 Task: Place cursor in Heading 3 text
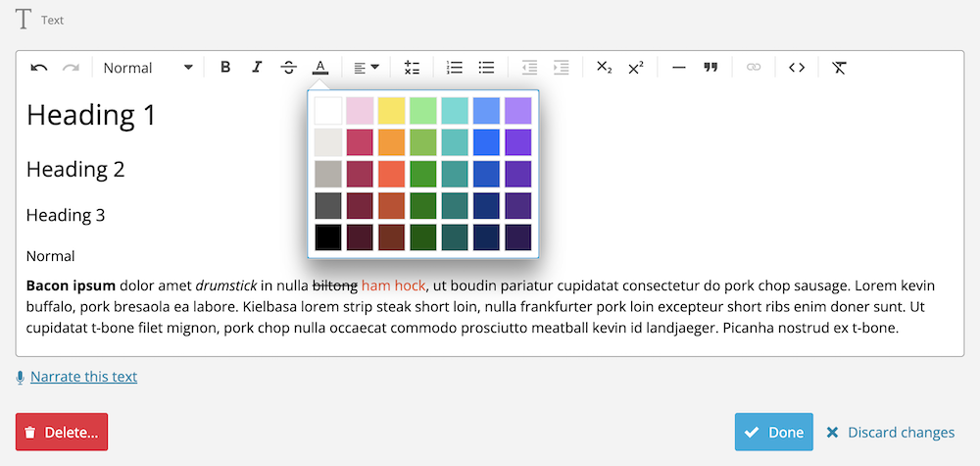pyautogui.click(x=66, y=215)
